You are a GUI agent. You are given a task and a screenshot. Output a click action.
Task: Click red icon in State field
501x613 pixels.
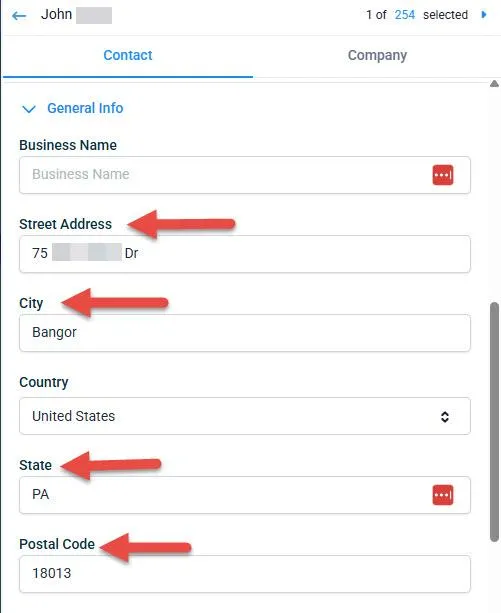tap(443, 495)
